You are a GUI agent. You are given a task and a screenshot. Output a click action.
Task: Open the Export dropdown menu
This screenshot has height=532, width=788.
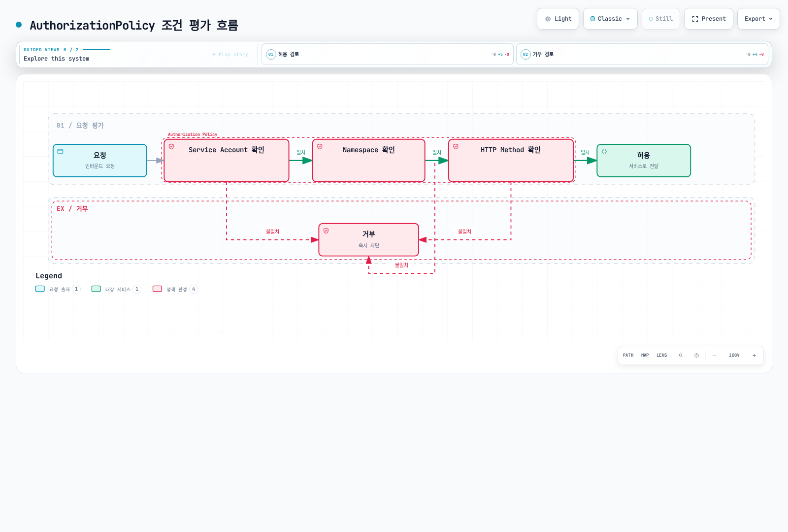click(758, 19)
